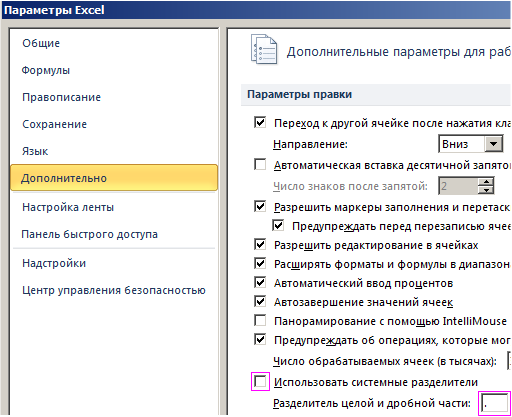The height and width of the screenshot is (417, 512).
Task: Toggle Предупреждать перед перезаписью ячеек checkbox
Action: tap(278, 225)
